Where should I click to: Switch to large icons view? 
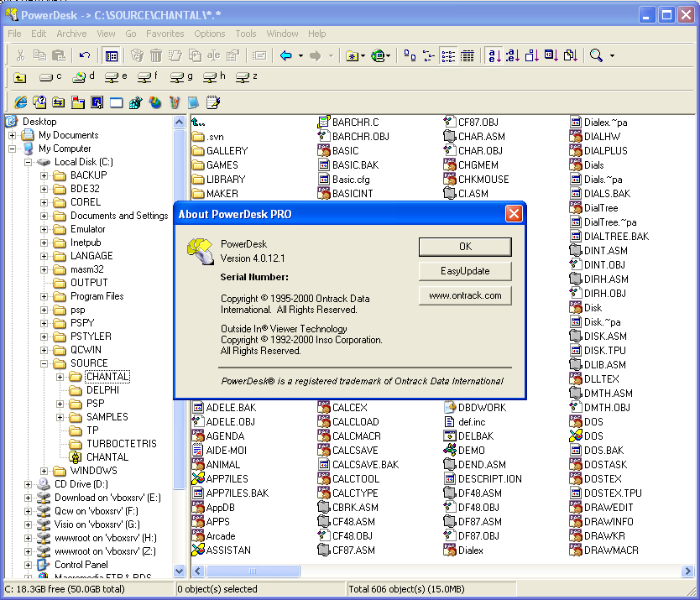410,56
